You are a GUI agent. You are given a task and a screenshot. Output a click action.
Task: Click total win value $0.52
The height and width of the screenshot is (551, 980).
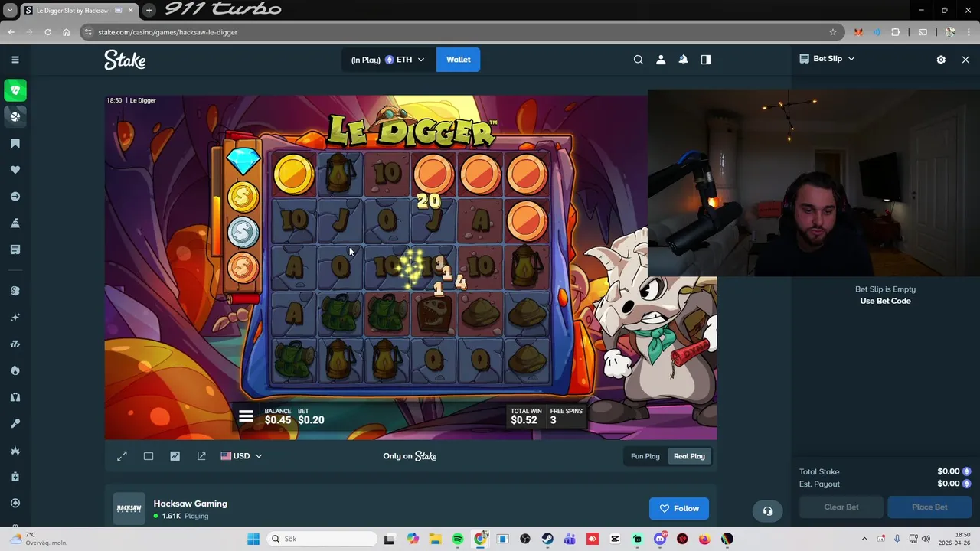524,420
